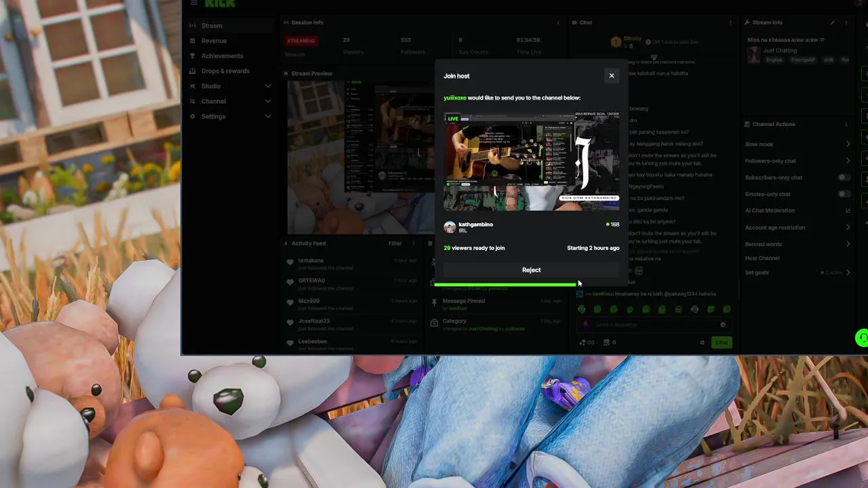Expand Set goals settings

coord(798,272)
